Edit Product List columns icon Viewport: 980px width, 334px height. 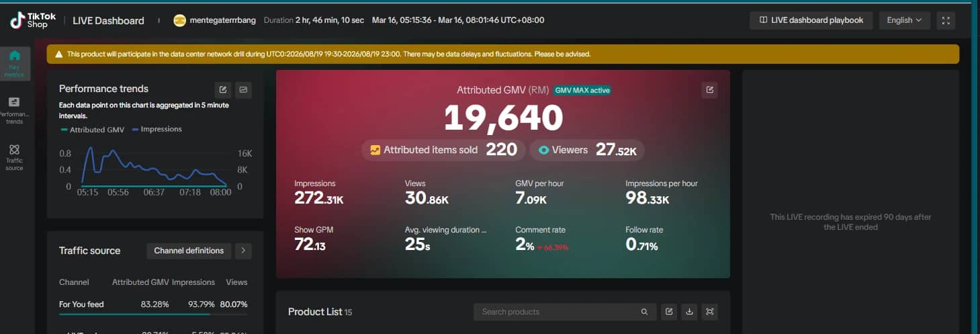click(668, 312)
